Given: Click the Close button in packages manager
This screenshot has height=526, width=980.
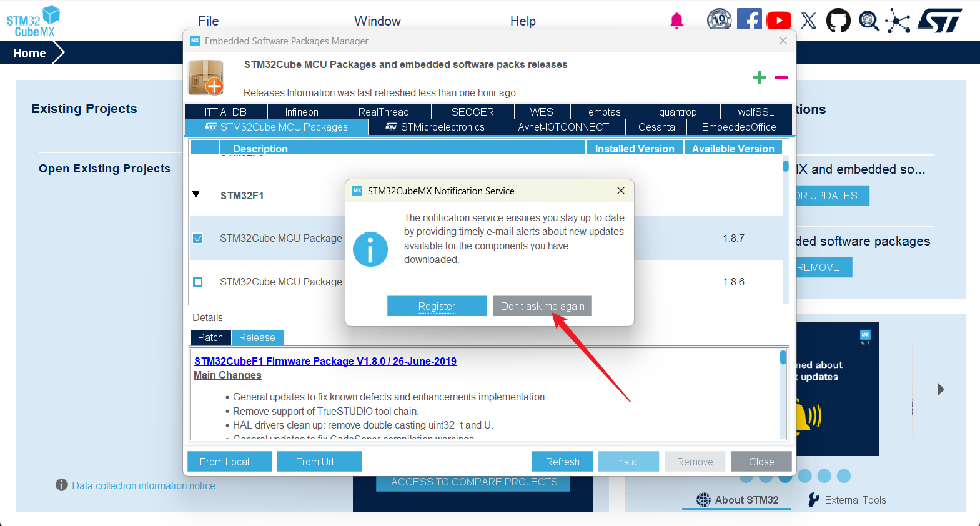Looking at the screenshot, I should (x=761, y=462).
